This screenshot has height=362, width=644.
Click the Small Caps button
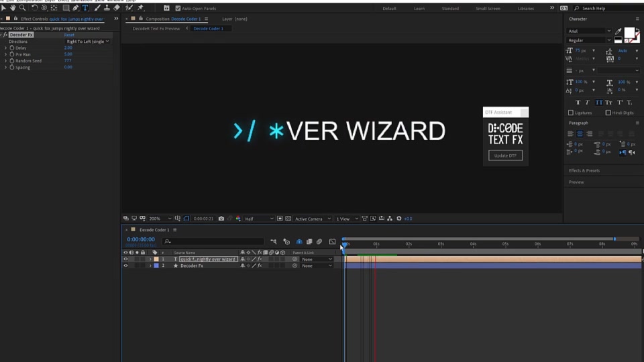[x=608, y=103]
